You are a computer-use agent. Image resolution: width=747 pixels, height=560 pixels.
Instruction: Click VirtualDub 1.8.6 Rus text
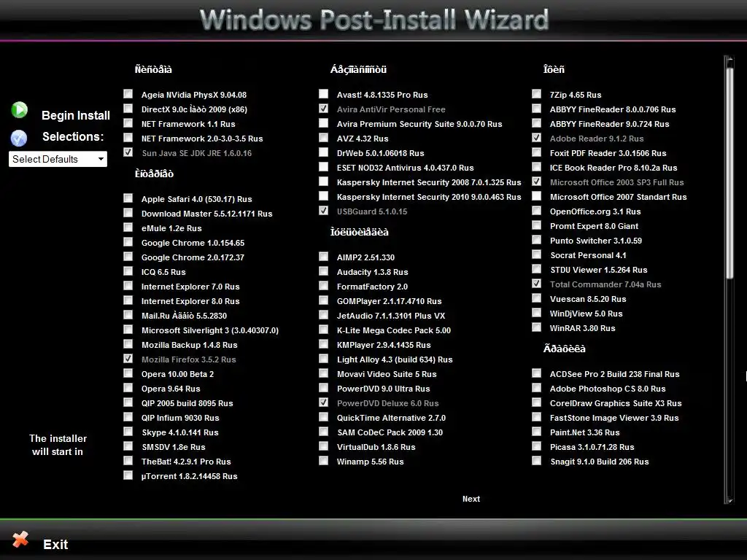(x=376, y=447)
